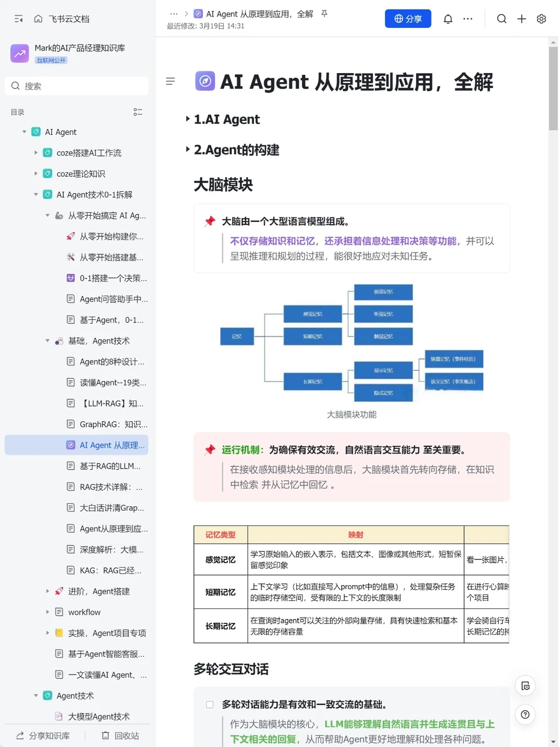This screenshot has height=747, width=560.
Task: Open the more options menu beside the bell
Action: pyautogui.click(x=468, y=19)
